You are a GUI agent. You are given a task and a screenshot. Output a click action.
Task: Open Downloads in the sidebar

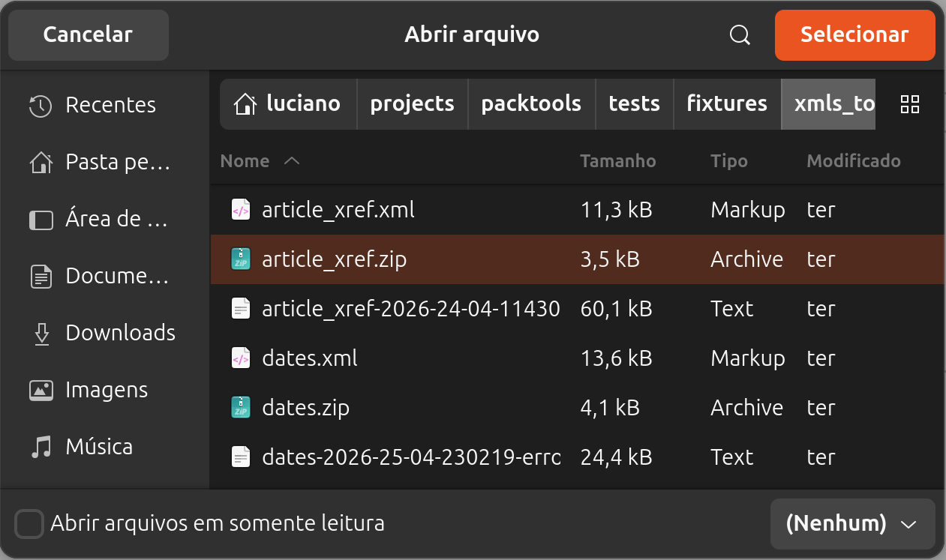coord(104,334)
